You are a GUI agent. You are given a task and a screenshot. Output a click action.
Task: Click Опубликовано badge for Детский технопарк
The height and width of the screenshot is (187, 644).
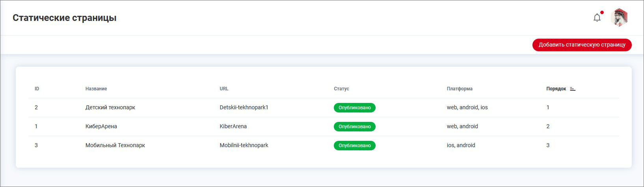(x=354, y=108)
